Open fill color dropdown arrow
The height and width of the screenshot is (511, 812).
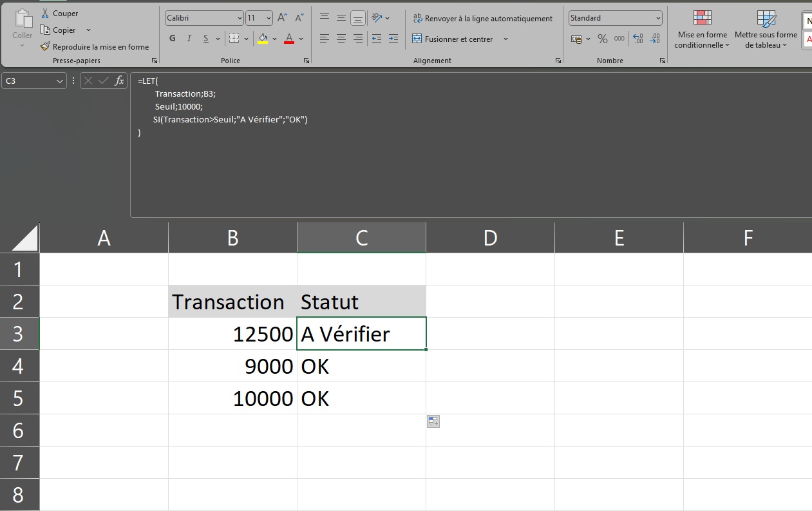pyautogui.click(x=274, y=39)
